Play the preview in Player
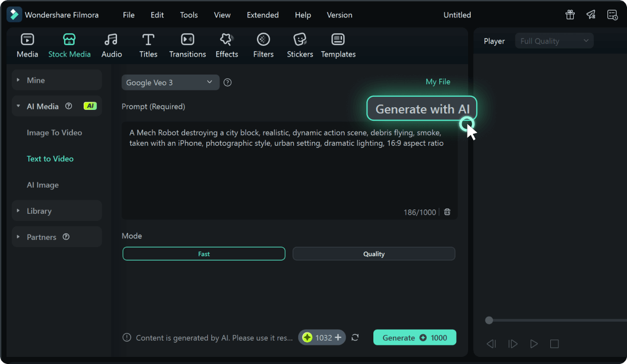The height and width of the screenshot is (364, 627). (534, 344)
